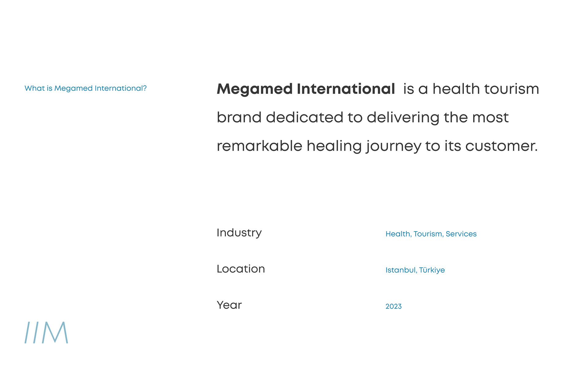Screen dimensions: 588x368
Task: Click the "What is Megamed International?" link
Action: coord(85,88)
